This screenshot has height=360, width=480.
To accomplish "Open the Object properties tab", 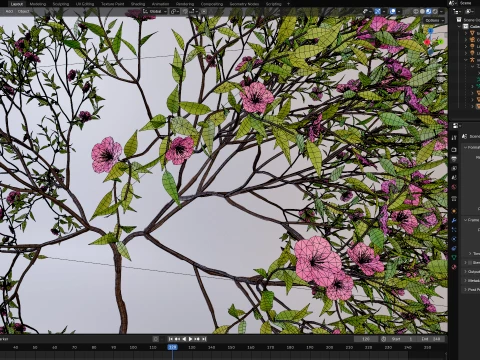I will (x=454, y=211).
